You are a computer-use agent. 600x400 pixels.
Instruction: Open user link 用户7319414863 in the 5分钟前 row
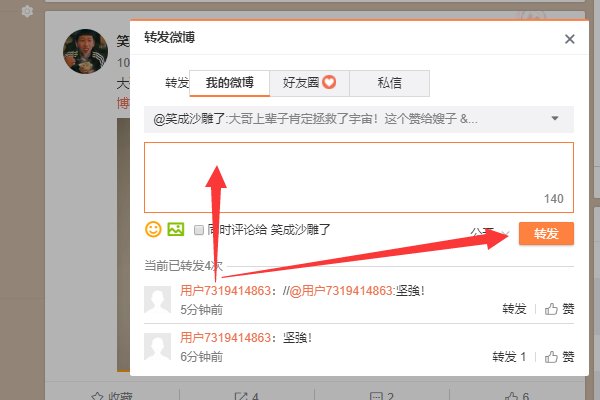tap(225, 291)
